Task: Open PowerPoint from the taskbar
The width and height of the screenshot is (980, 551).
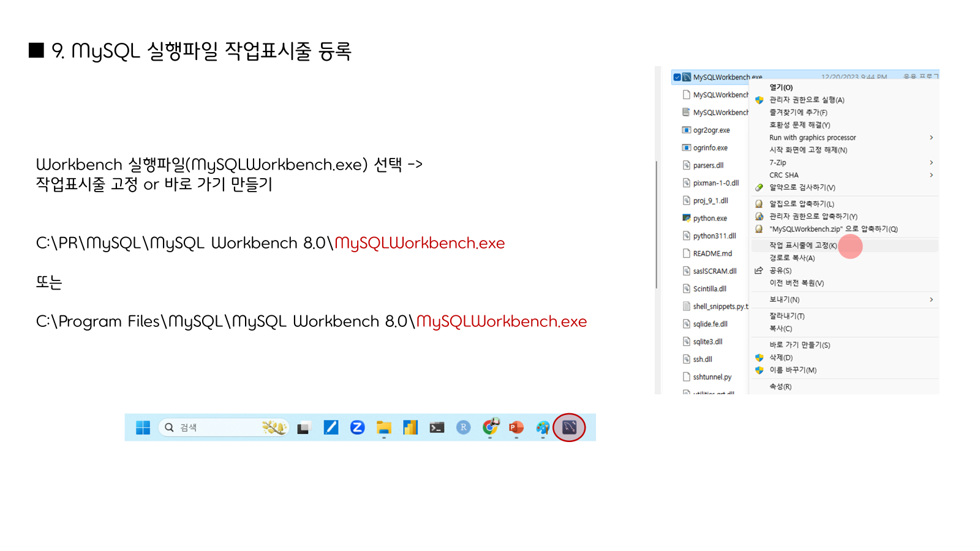Action: click(516, 427)
